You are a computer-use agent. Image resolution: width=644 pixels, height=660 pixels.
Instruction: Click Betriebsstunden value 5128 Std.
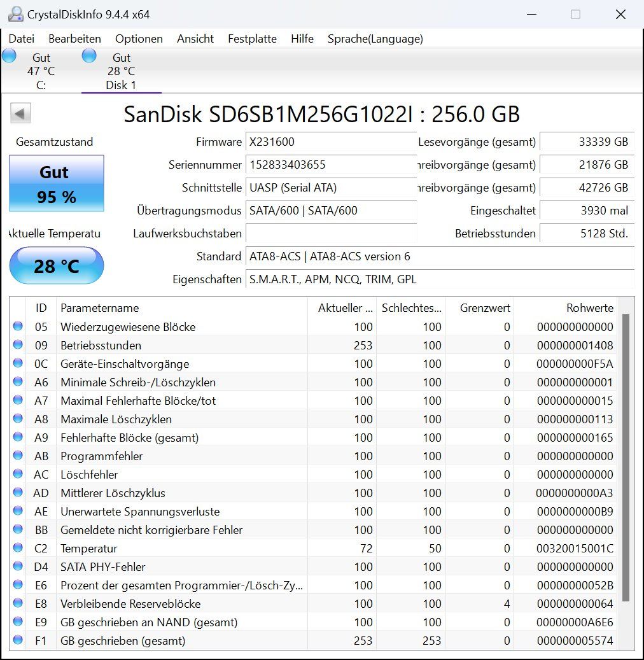click(587, 233)
